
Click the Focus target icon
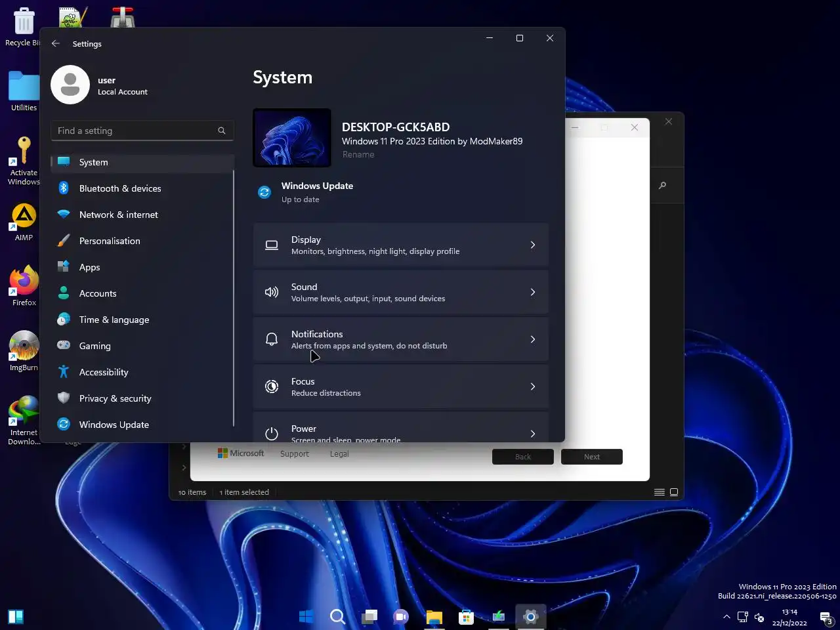[272, 387]
